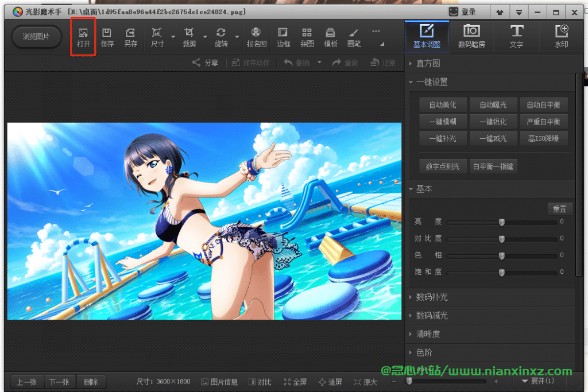Viewport: 588px width, 392px height.
Task: Open the 模板 template tool
Action: click(330, 37)
